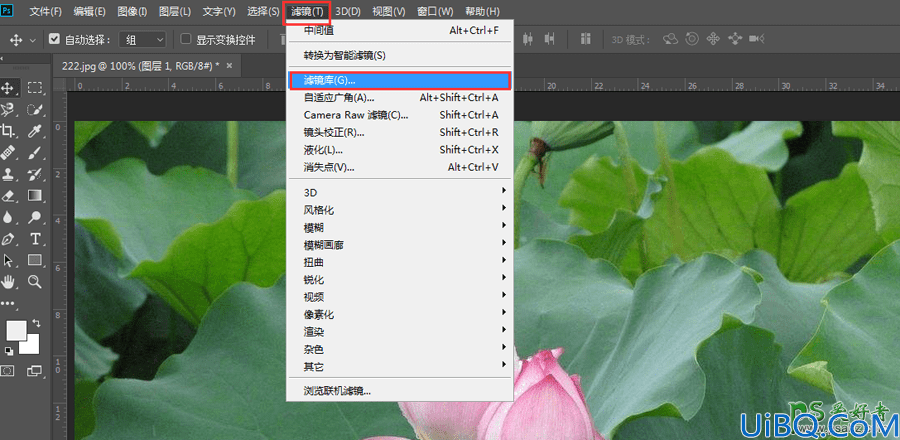The image size is (900, 440).
Task: Expand the 杂色 submenu
Action: click(x=399, y=349)
